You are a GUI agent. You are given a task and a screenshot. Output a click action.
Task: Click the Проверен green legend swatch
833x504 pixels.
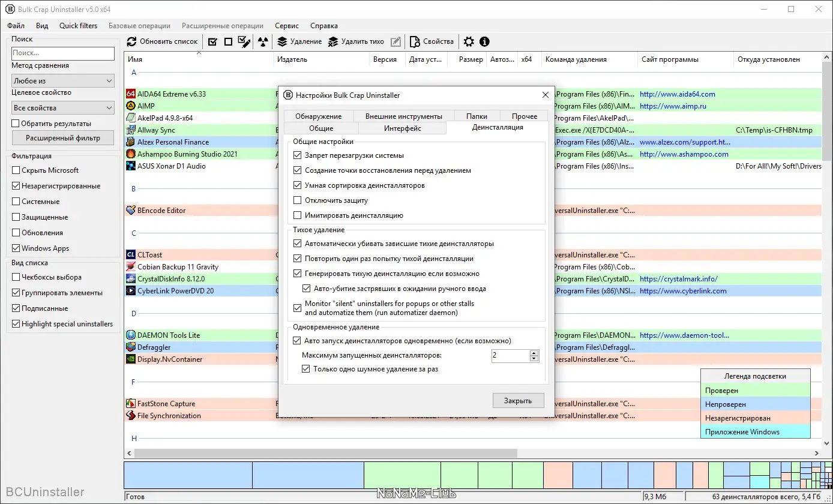click(x=755, y=391)
